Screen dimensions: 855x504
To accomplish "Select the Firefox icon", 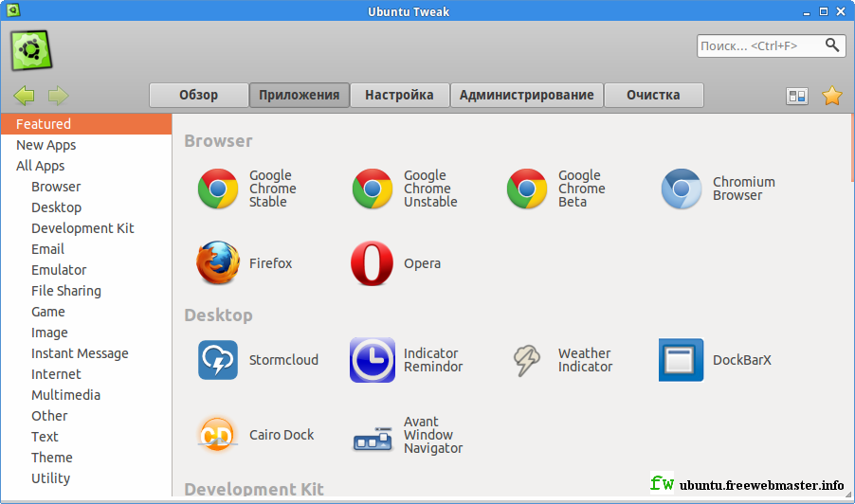I will (218, 262).
